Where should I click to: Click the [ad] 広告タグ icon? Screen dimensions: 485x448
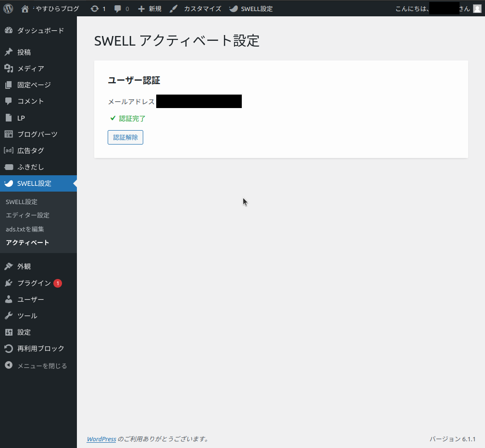pos(9,150)
